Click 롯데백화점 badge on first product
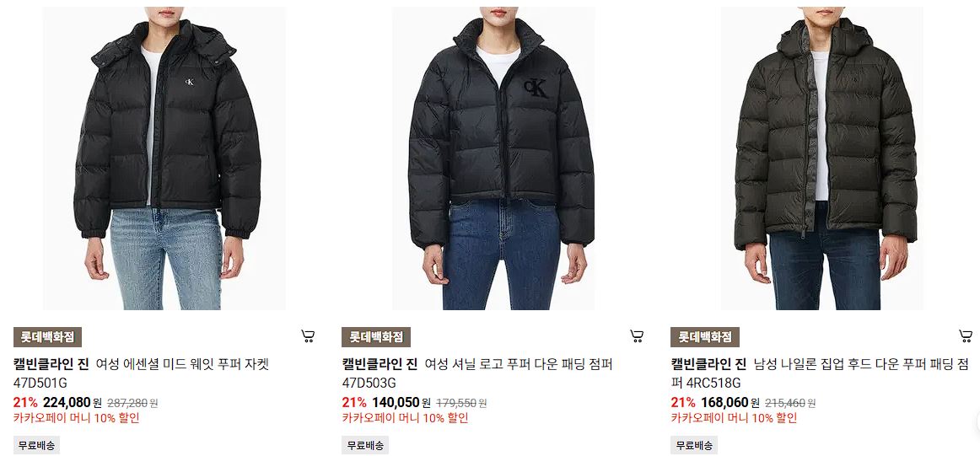This screenshot has width=980, height=456. [47, 337]
